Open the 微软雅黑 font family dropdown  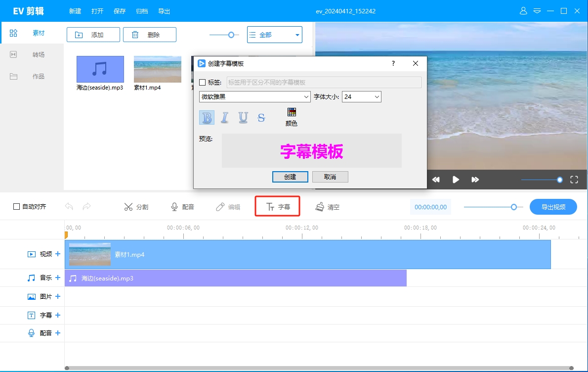coord(254,96)
